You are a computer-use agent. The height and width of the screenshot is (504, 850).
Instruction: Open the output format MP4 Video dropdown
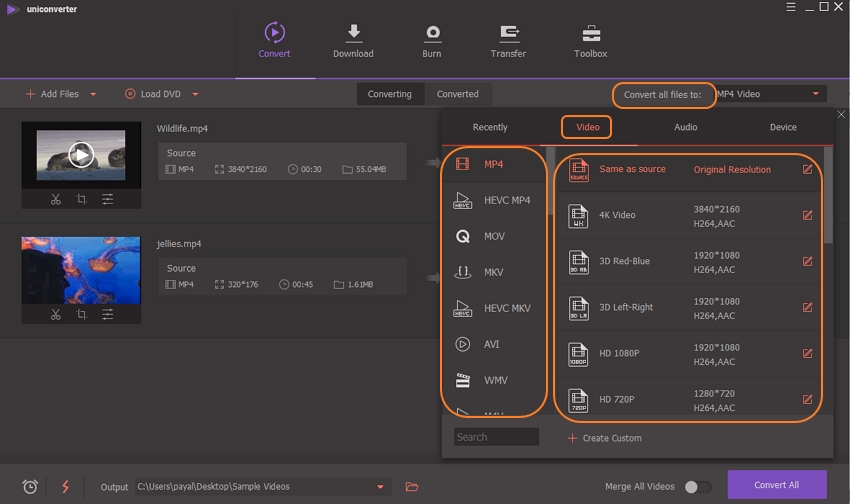(769, 94)
